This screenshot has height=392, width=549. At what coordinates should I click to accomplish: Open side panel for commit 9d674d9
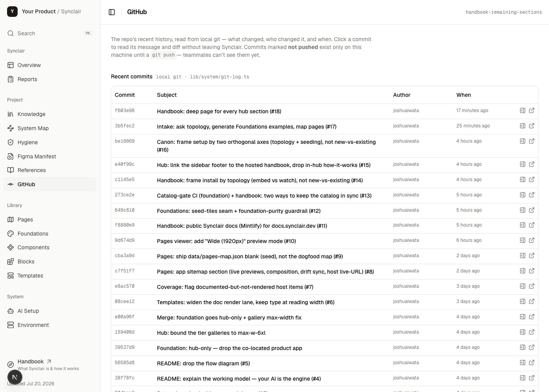tap(522, 240)
